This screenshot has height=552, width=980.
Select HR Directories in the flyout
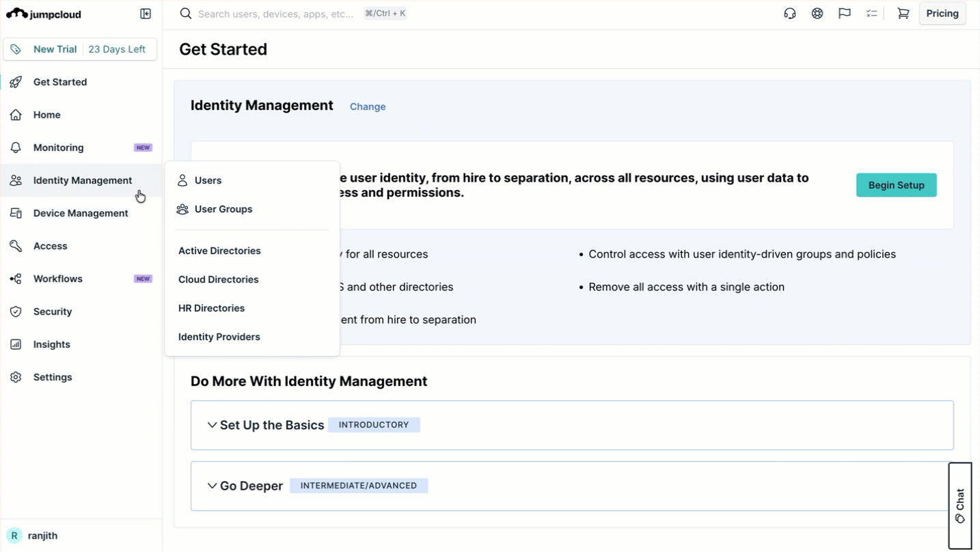(211, 308)
